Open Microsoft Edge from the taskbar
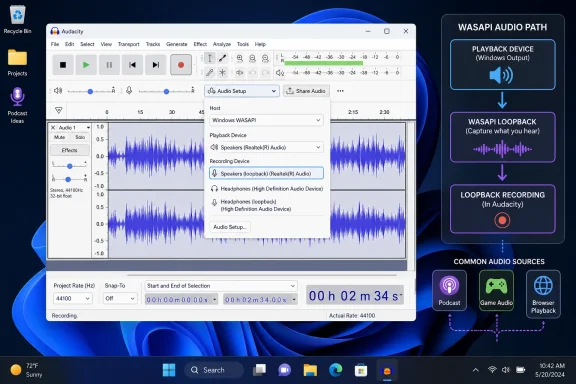 click(x=335, y=370)
